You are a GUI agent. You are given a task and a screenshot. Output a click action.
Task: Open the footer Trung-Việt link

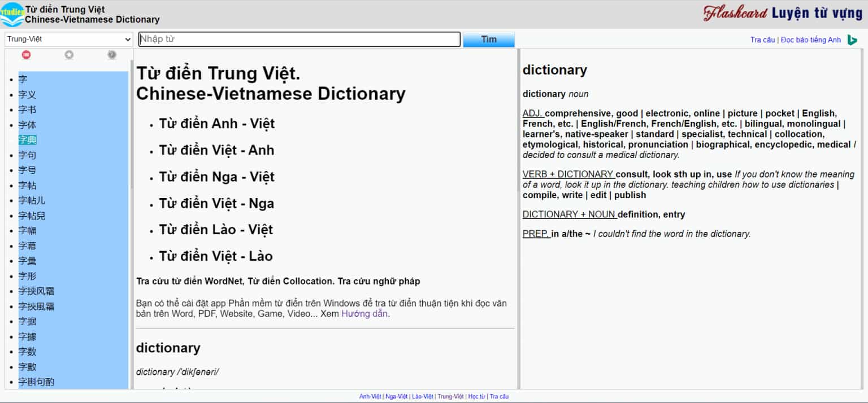[450, 397]
